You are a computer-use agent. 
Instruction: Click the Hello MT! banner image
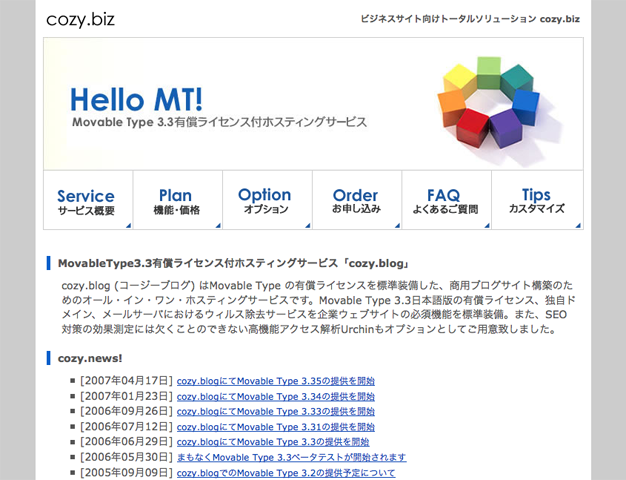pos(313,104)
